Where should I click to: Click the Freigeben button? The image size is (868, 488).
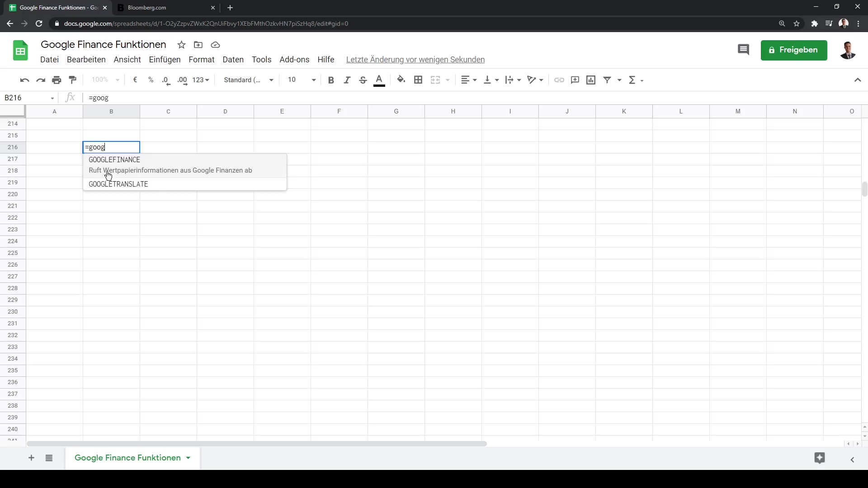coord(794,50)
